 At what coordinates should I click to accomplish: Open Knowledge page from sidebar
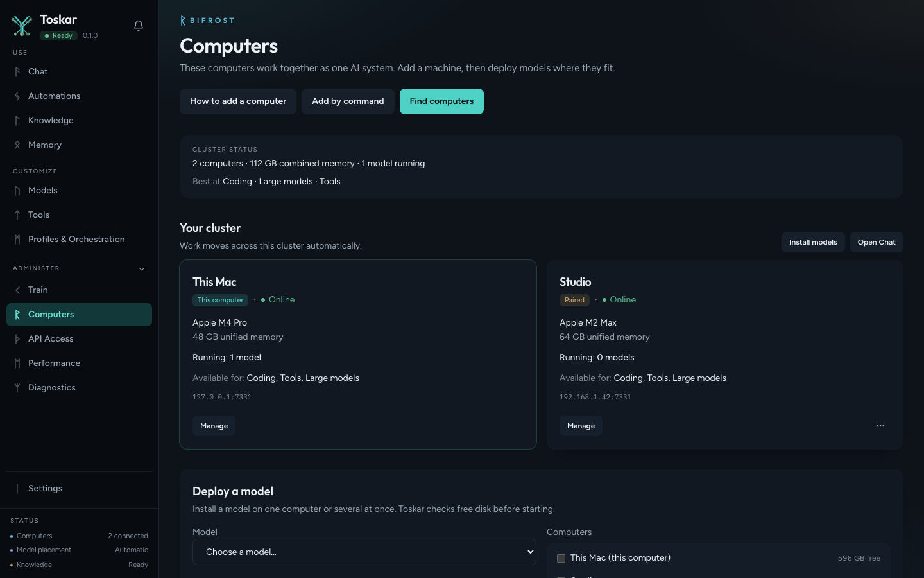[79, 121]
